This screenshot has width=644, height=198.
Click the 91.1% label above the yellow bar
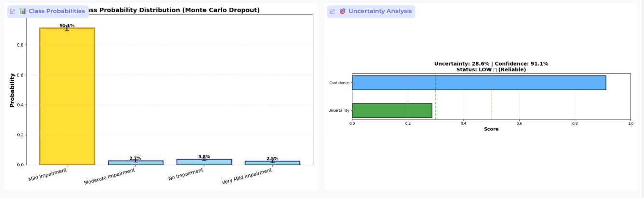67,26
